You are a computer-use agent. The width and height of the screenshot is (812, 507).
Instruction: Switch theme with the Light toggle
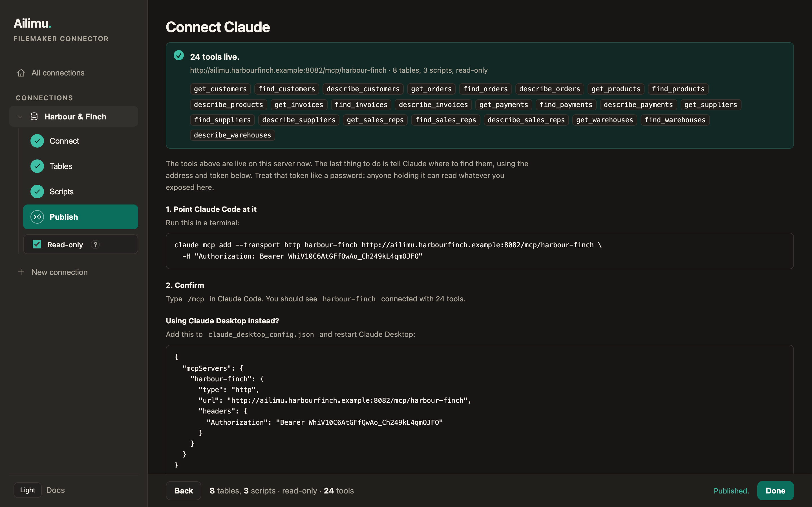tap(28, 490)
